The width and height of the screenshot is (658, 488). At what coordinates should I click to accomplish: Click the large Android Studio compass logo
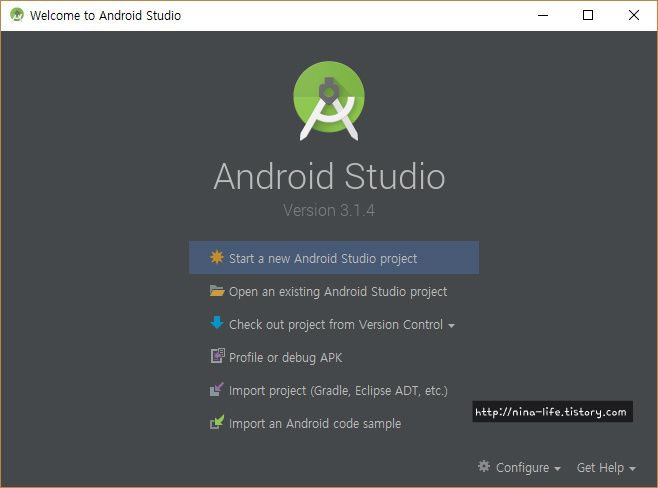(x=329, y=101)
